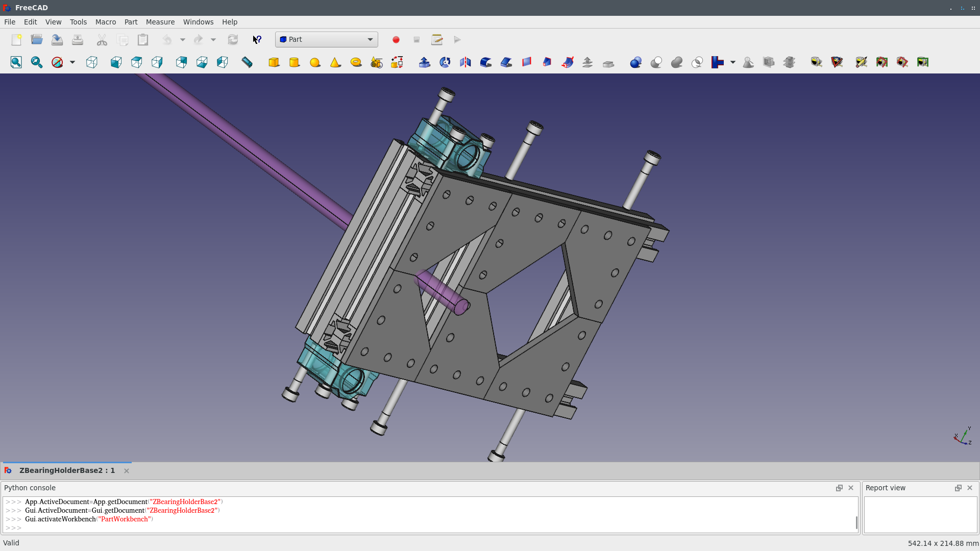Expand the join objects dropdown arrow
980x551 pixels.
point(732,62)
